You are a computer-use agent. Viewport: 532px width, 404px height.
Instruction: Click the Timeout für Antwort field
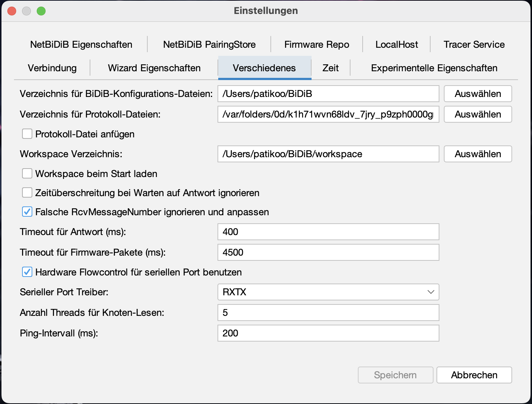[328, 232]
